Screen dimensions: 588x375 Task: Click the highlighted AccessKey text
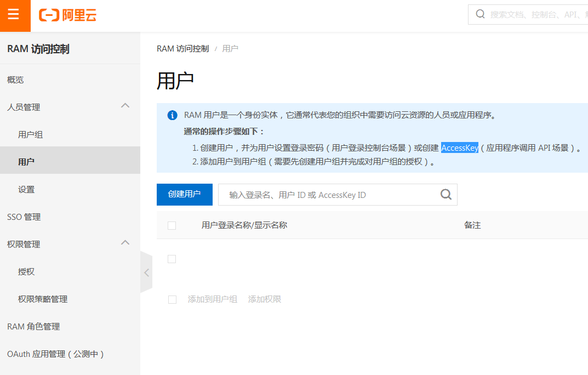pos(459,147)
